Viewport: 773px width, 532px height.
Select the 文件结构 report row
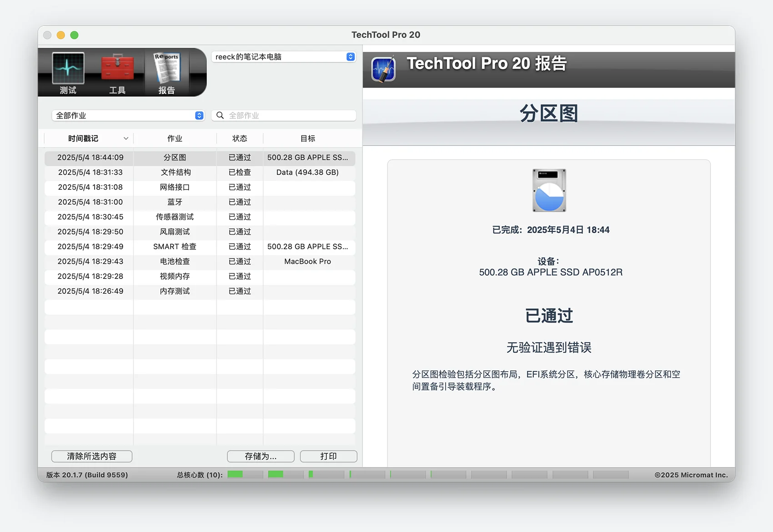click(200, 172)
